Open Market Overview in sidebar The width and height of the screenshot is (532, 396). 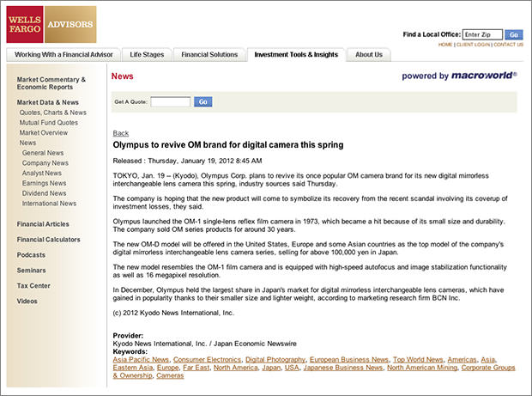pos(44,133)
